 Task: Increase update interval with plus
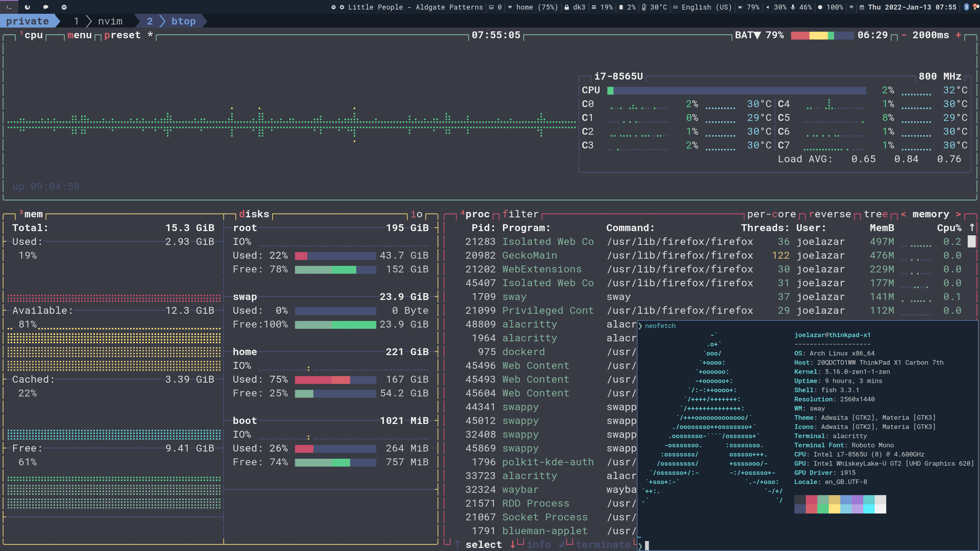pos(958,35)
